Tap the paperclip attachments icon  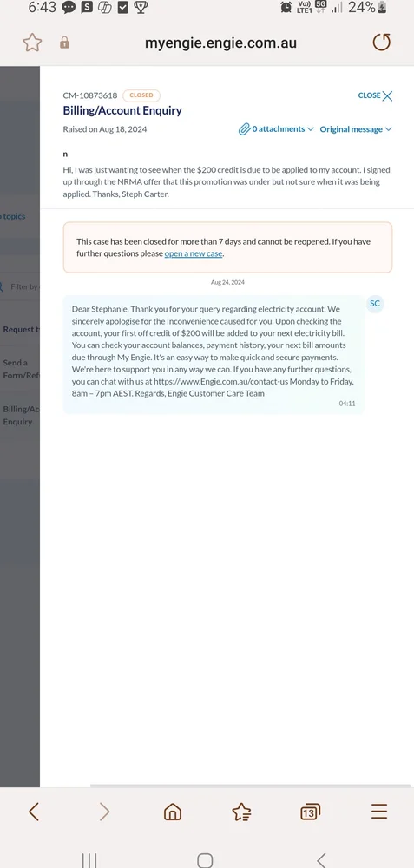pyautogui.click(x=244, y=129)
